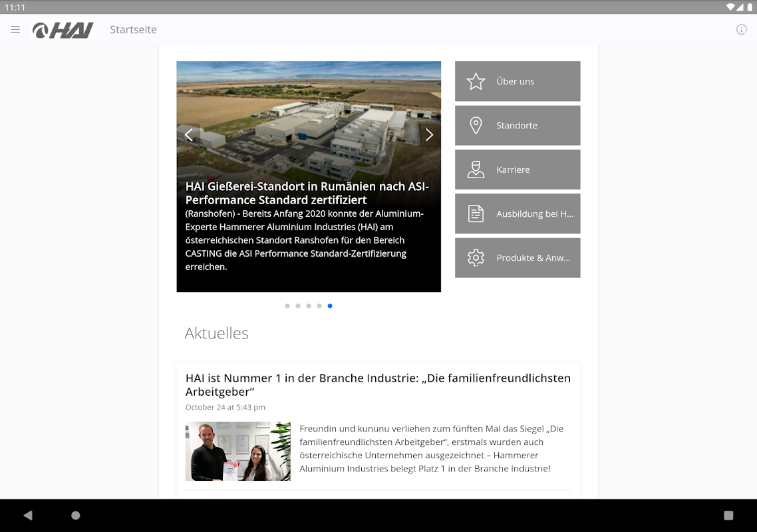Open headline about Gießerei-Standort in Rumänien
Viewport: 757px width, 532px height.
[x=307, y=193]
